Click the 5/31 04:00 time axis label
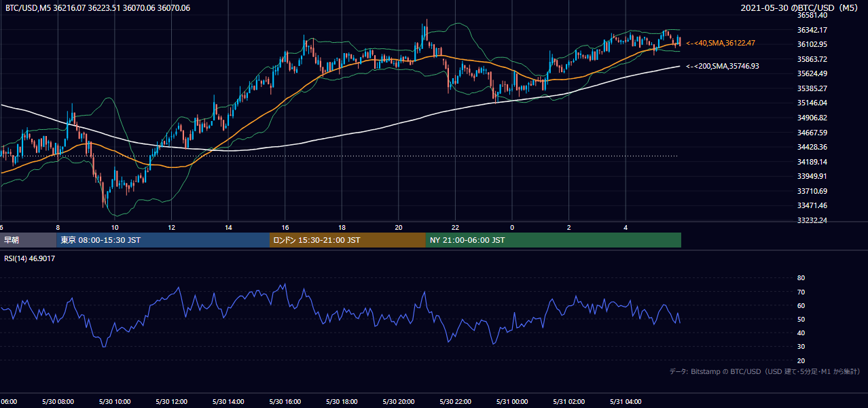The height and width of the screenshot is (408, 868). [x=625, y=402]
